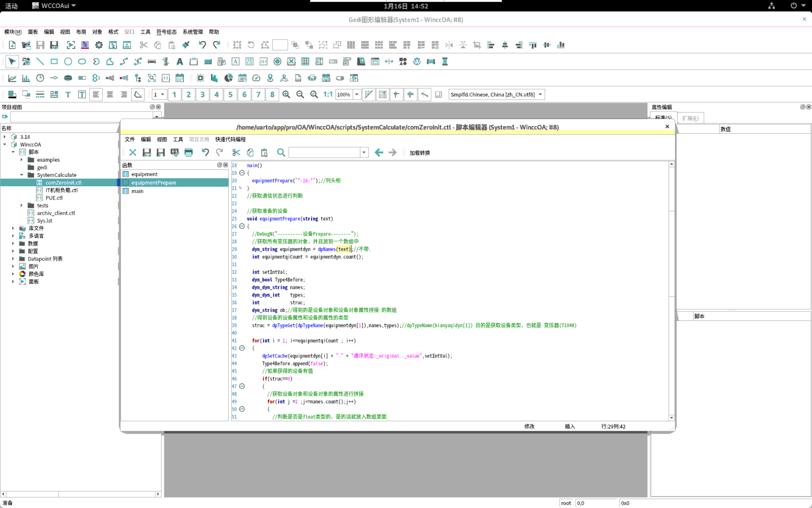Open the 系统管理 menu
Screen dimensions: 812x508
(x=193, y=32)
